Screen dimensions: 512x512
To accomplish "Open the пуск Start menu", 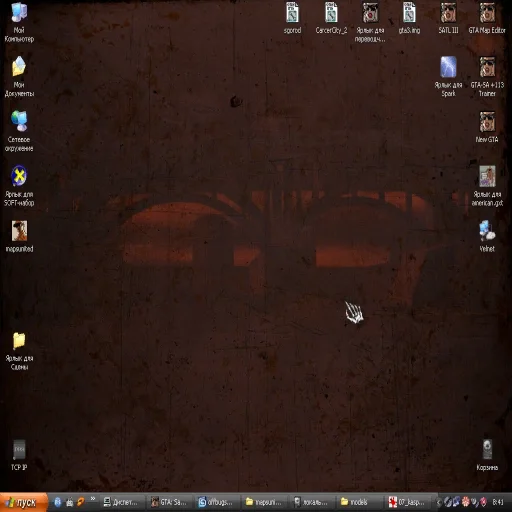I will 24,502.
